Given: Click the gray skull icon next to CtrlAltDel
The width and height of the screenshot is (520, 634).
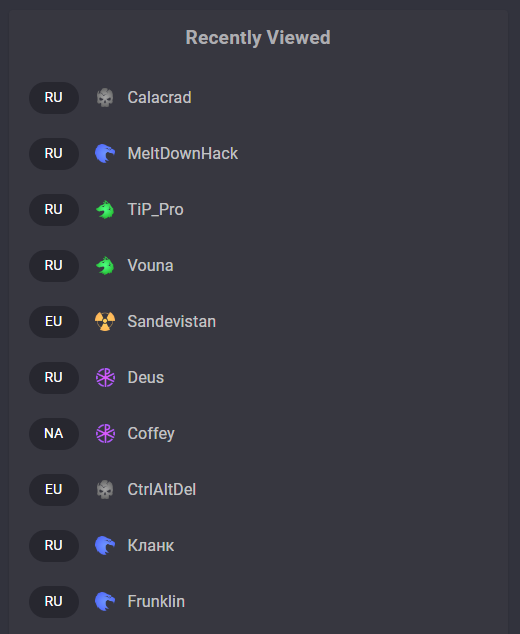Looking at the screenshot, I should click(x=105, y=490).
